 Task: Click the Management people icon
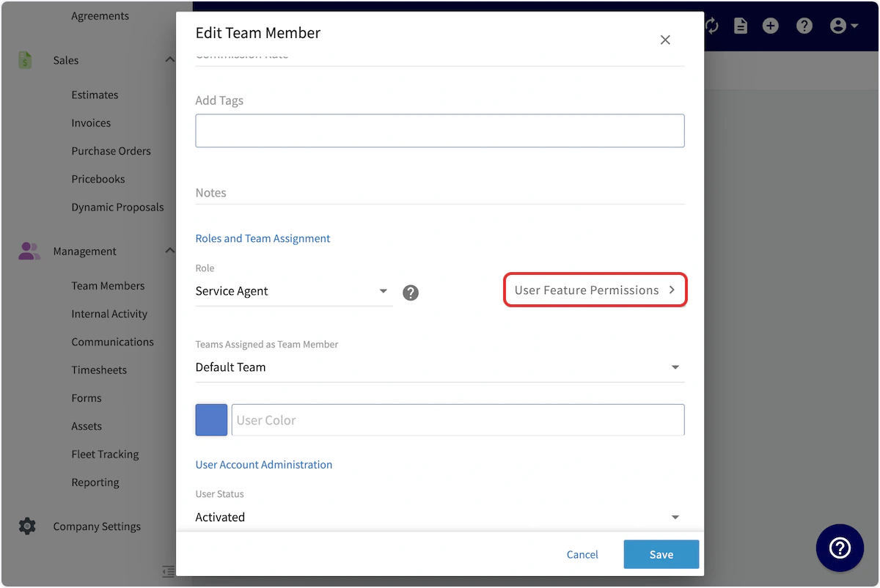[x=29, y=251]
